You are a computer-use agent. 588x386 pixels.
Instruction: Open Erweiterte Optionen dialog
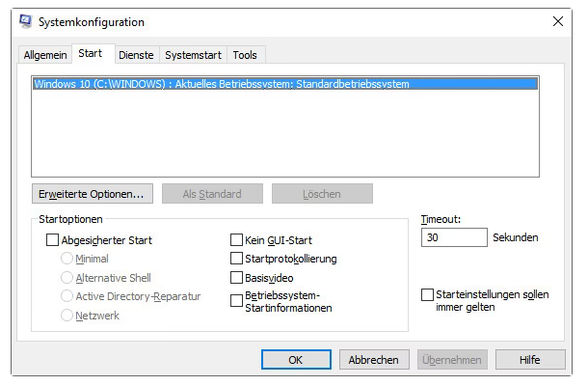[93, 194]
